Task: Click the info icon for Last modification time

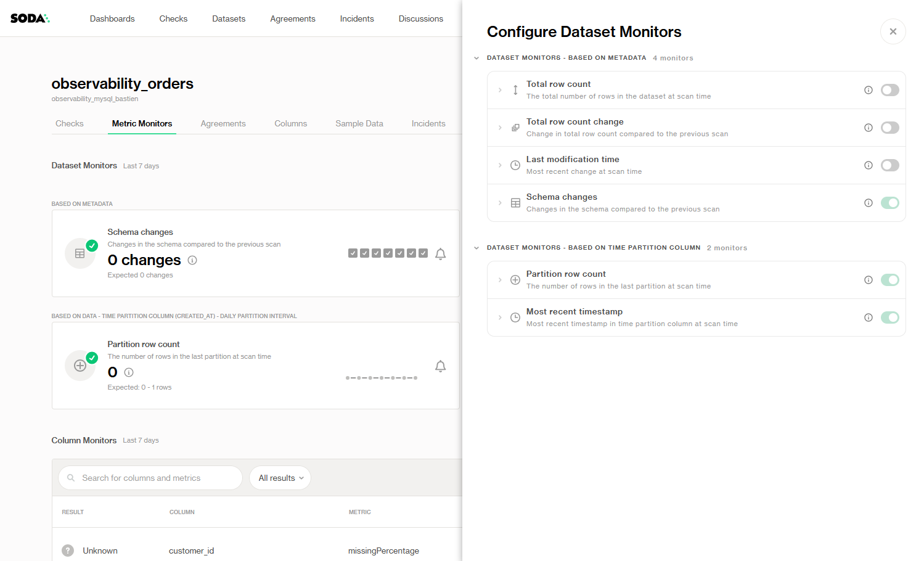Action: point(868,165)
